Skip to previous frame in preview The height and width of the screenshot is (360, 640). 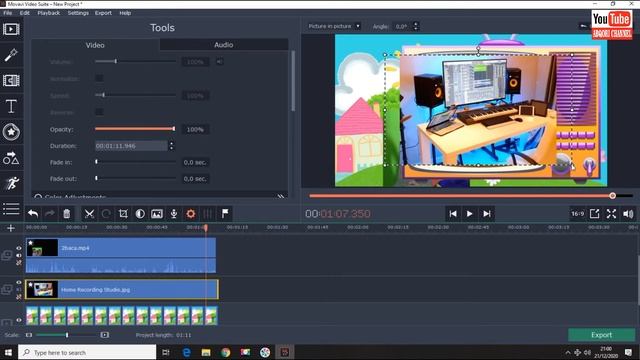[453, 213]
